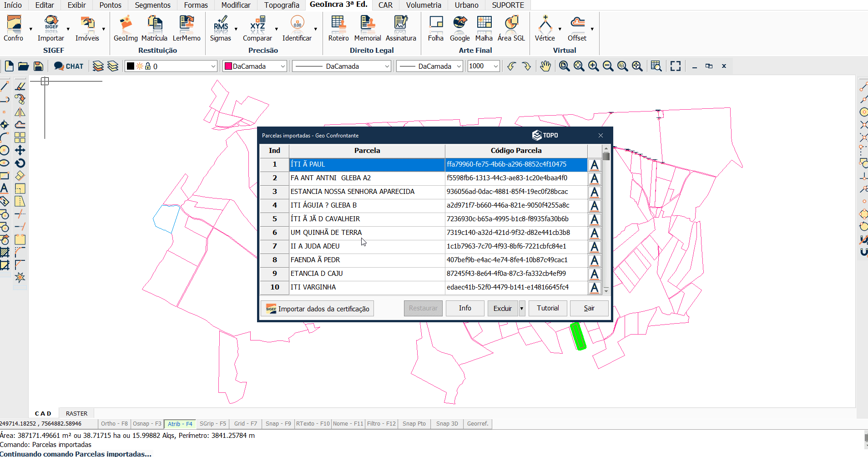Select the Vértice virtual tool
The height and width of the screenshot is (457, 868).
[x=545, y=28]
